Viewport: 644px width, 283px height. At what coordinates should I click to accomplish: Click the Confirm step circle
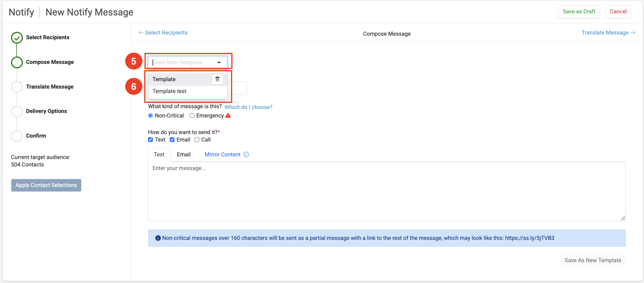click(x=17, y=136)
